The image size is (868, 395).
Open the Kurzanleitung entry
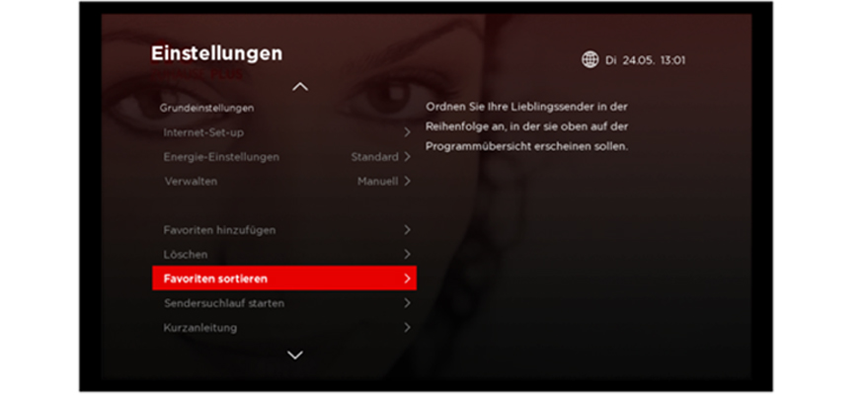[284, 328]
